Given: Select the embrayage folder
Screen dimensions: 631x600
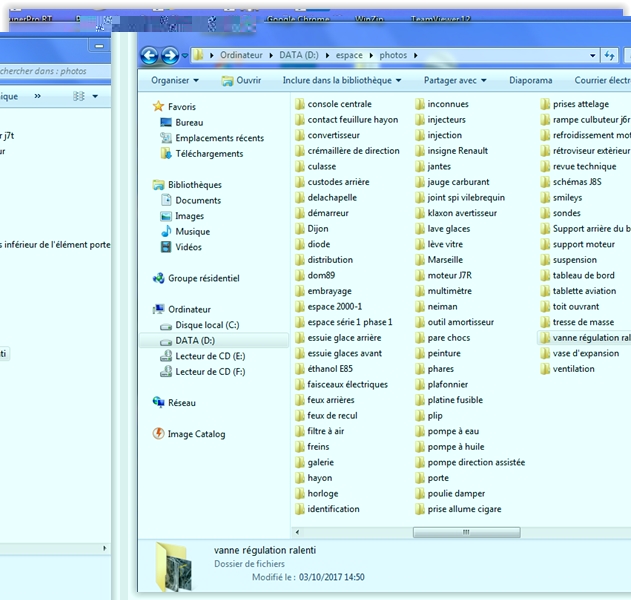Looking at the screenshot, I should [x=329, y=291].
